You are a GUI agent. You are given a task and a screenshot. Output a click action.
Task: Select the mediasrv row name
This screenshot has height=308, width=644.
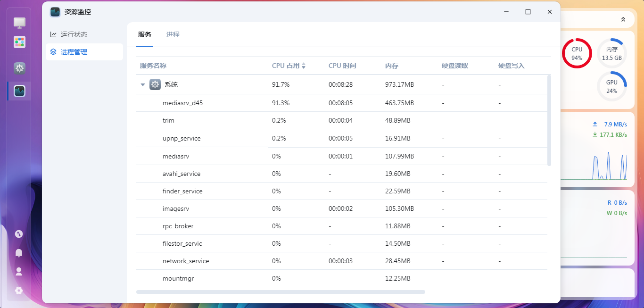pos(176,156)
